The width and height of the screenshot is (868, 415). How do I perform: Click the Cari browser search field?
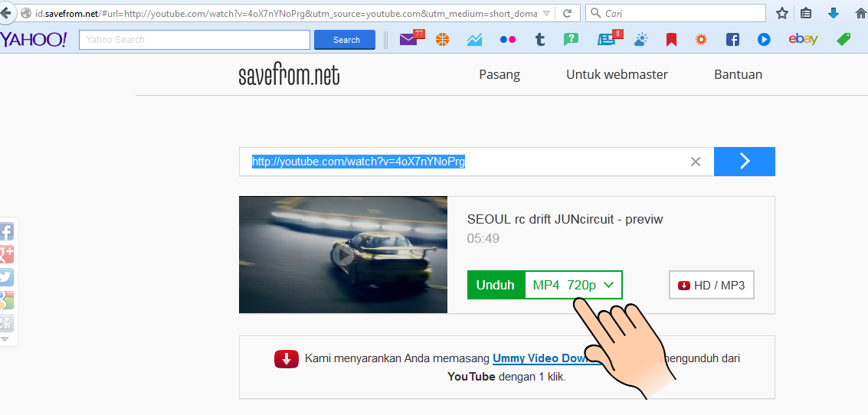676,13
